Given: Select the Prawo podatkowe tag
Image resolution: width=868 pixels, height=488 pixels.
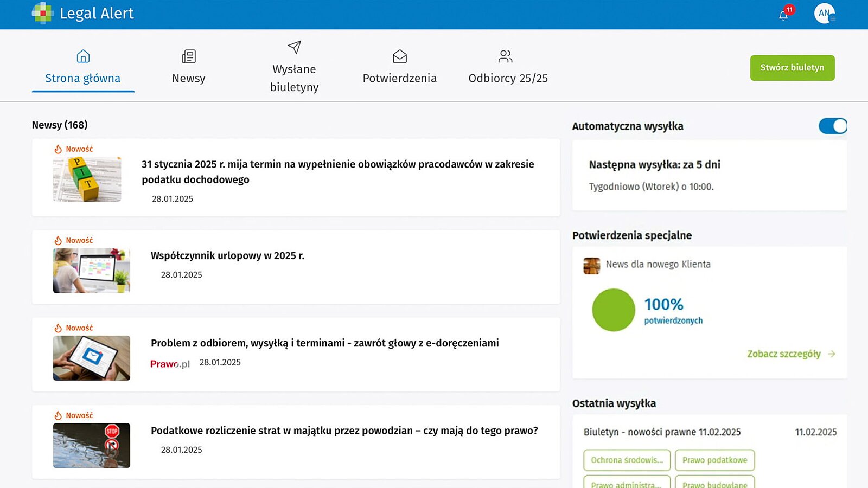Looking at the screenshot, I should [x=714, y=460].
